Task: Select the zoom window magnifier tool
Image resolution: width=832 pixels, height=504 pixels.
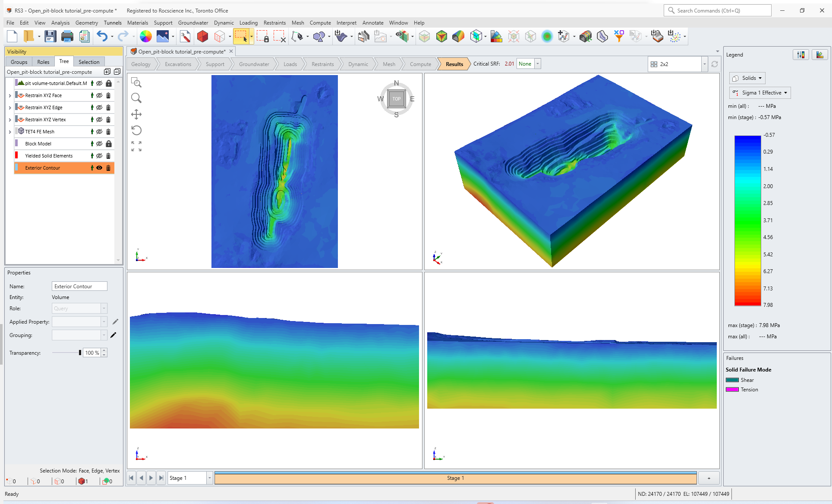Action: [x=136, y=83]
